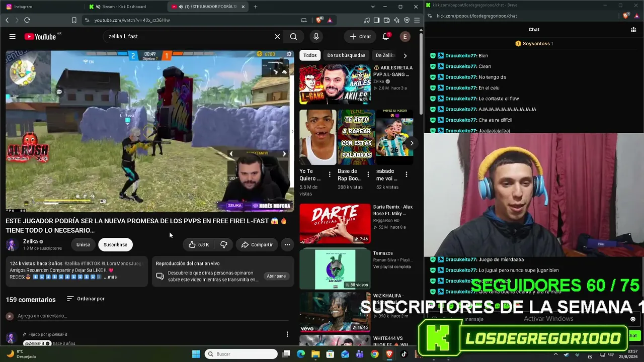Open the Brave playlist music icon

pos(367,20)
